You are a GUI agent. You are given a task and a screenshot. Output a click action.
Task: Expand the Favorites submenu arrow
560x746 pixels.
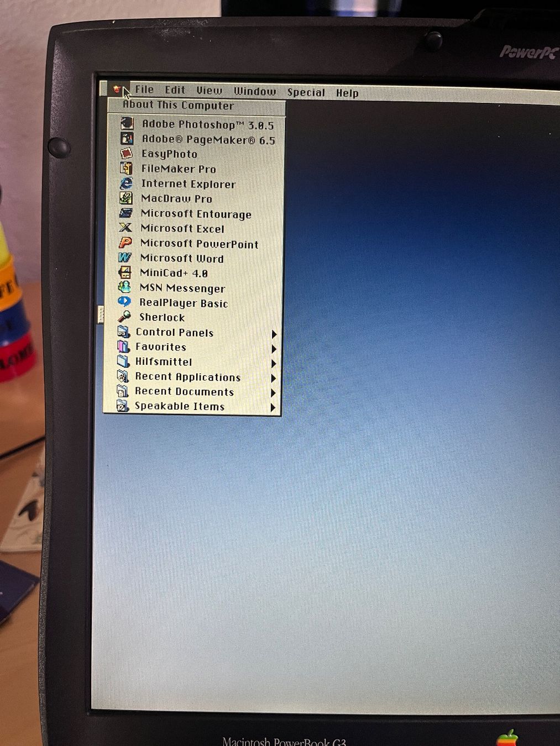coord(274,349)
